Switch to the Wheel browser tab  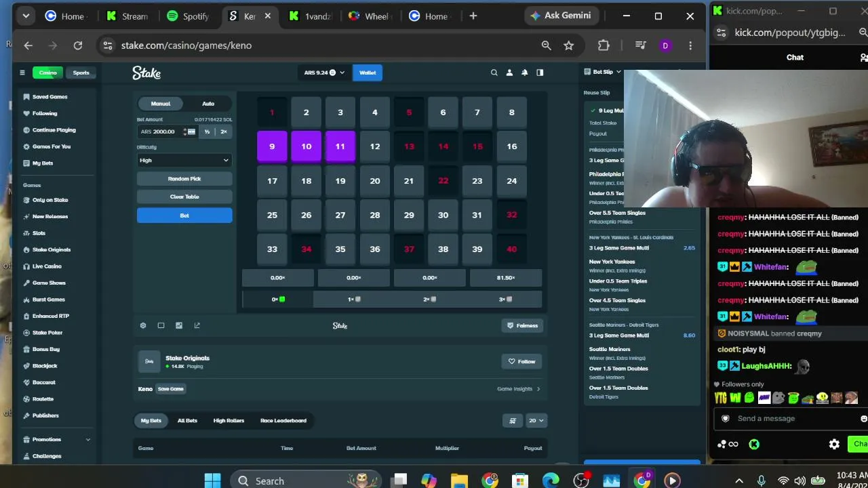(x=370, y=16)
